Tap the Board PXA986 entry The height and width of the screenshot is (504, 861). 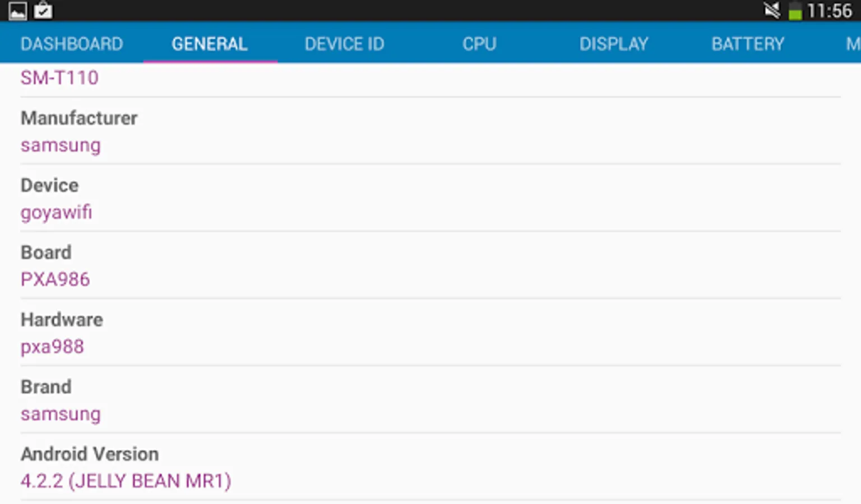[430, 265]
